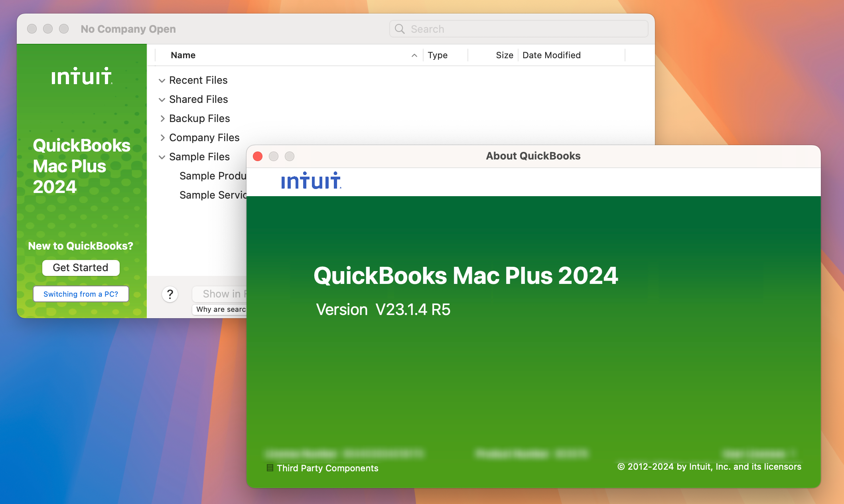This screenshot has height=504, width=844.
Task: Click the New to QuickBooks? heading
Action: click(x=81, y=246)
